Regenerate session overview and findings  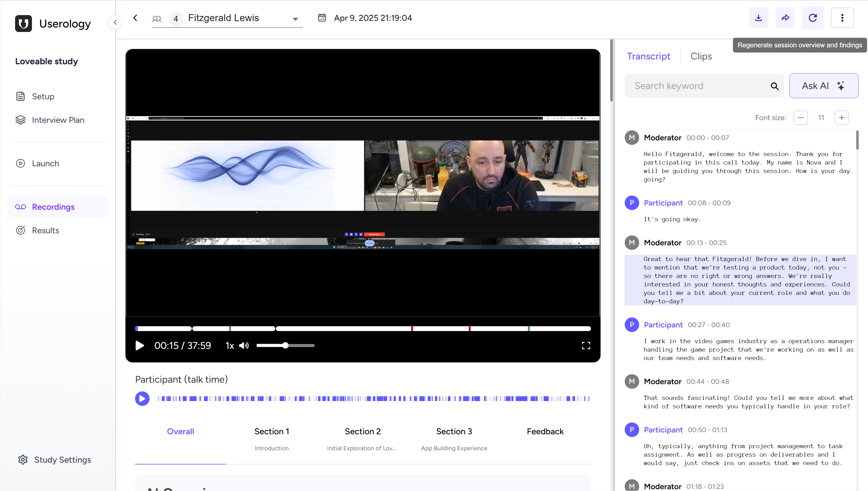click(813, 18)
